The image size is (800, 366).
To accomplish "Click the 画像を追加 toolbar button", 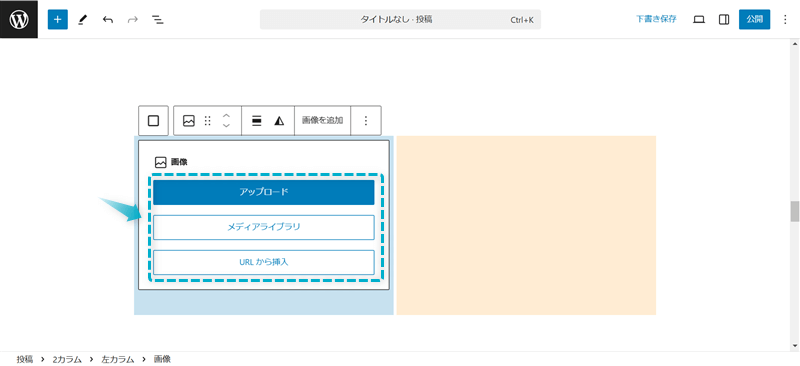I will click(322, 120).
